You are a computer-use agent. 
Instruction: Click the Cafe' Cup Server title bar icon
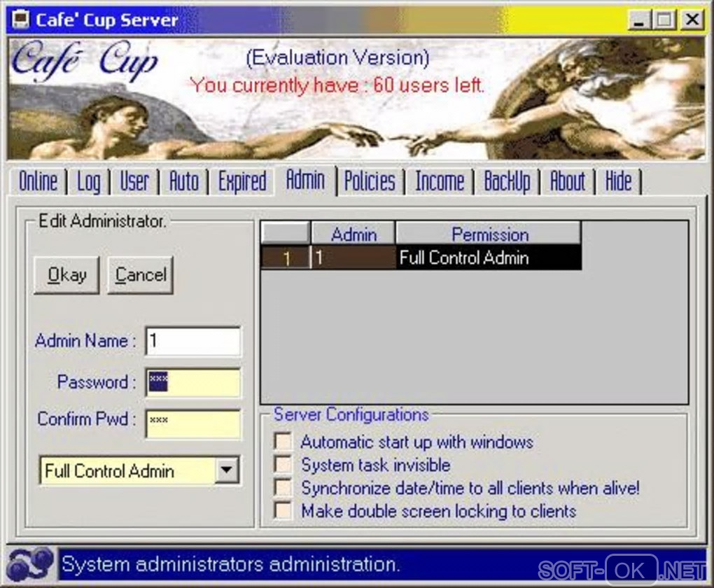point(20,19)
